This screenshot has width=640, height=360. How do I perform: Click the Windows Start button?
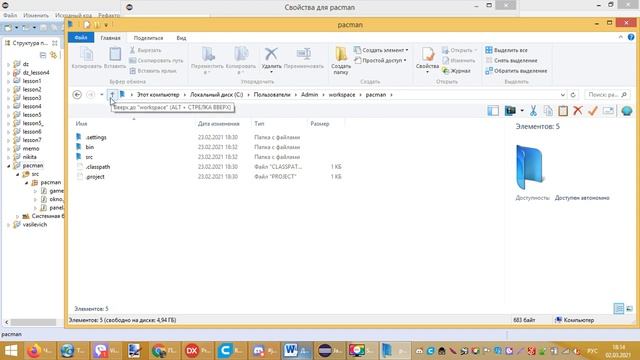point(11,351)
